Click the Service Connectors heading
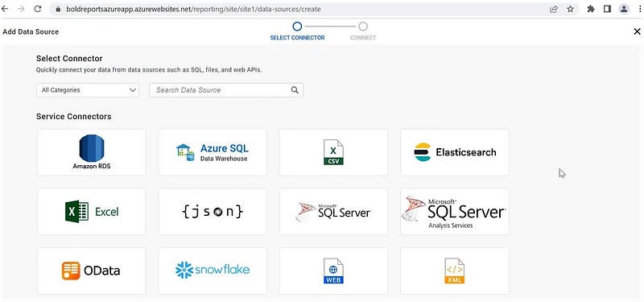The width and height of the screenshot is (644, 302). coord(73,117)
